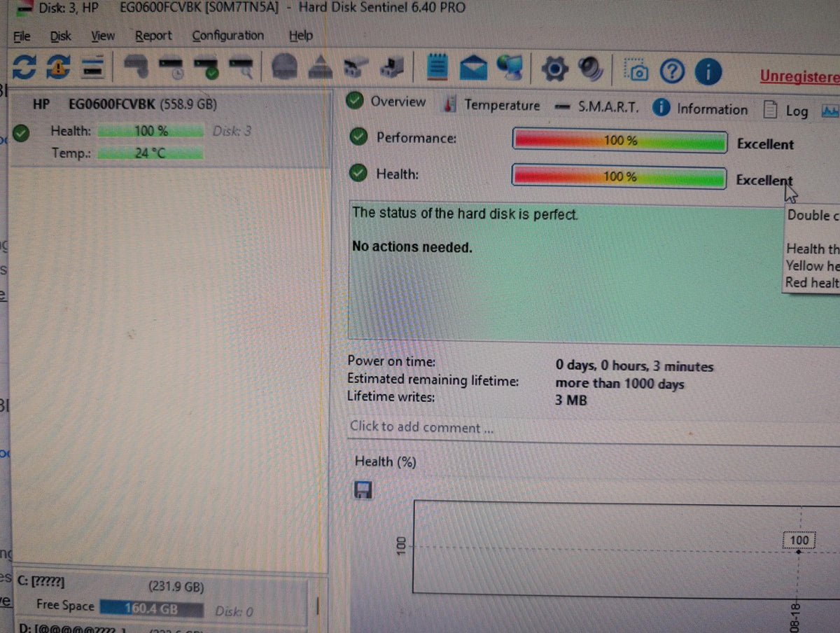Click the disk icon with green checkmark
The width and height of the screenshot is (840, 633).
point(206,69)
